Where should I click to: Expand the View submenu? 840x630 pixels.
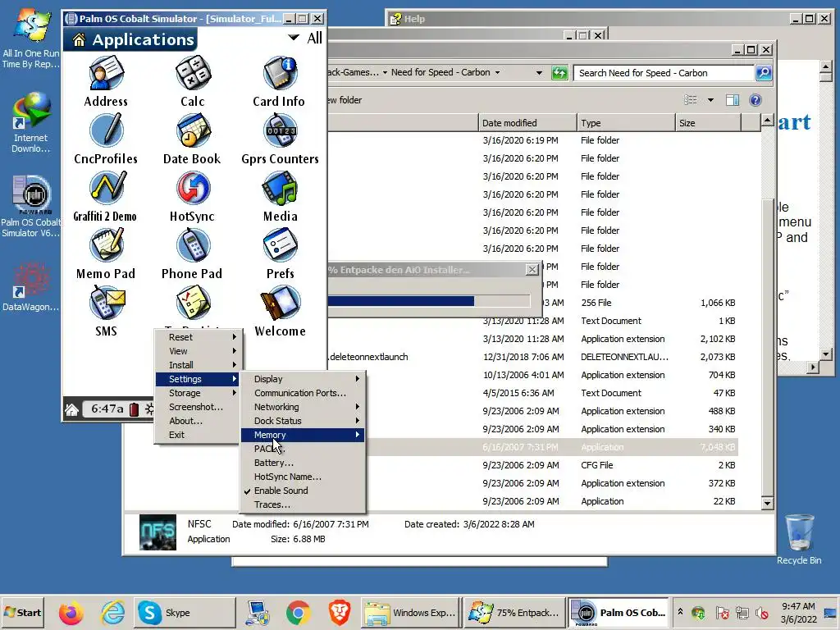coord(197,351)
